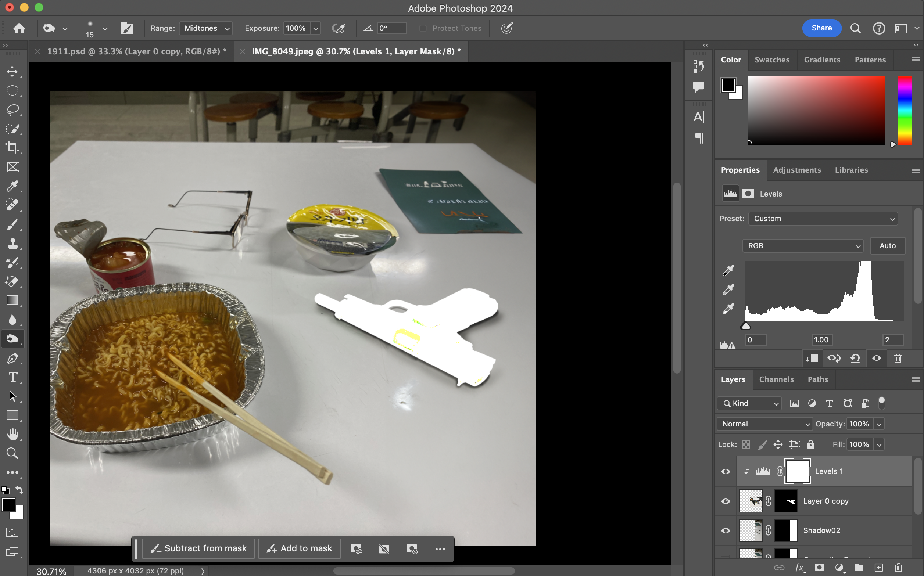Viewport: 924px width, 576px height.
Task: Click the rainbow hue slider strip
Action: coord(904,110)
